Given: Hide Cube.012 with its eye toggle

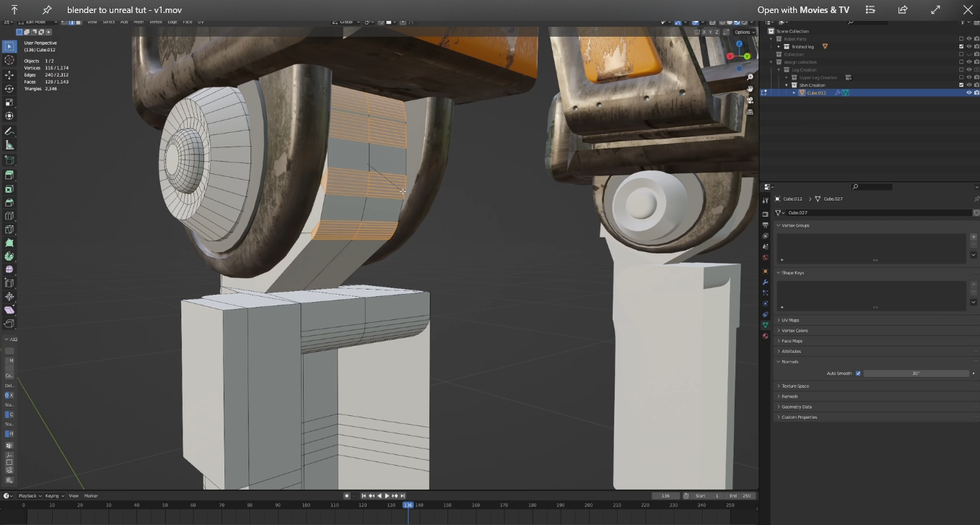Looking at the screenshot, I should [969, 92].
